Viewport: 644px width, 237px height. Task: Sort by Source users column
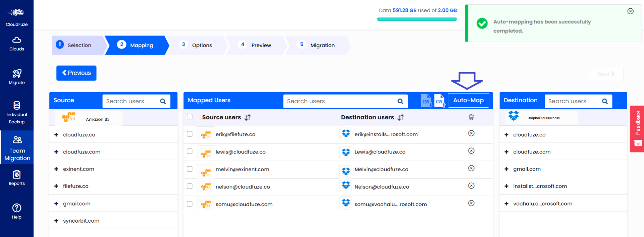(x=248, y=117)
